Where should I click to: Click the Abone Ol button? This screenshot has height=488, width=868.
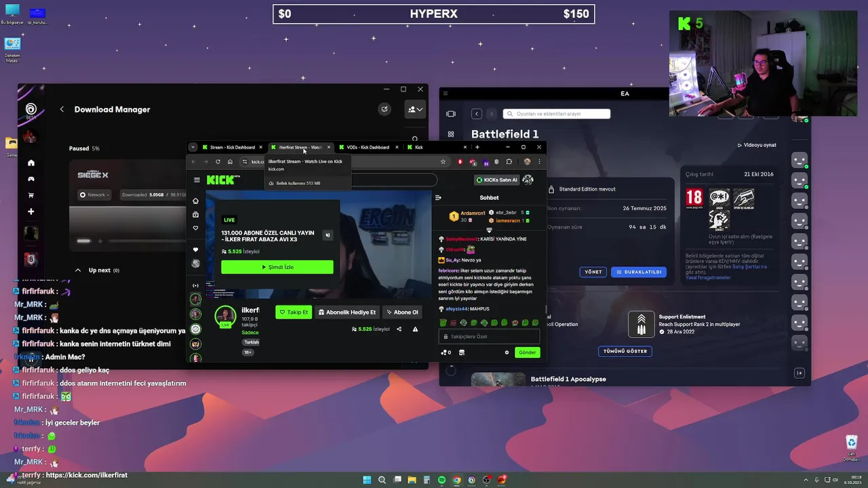tap(402, 312)
